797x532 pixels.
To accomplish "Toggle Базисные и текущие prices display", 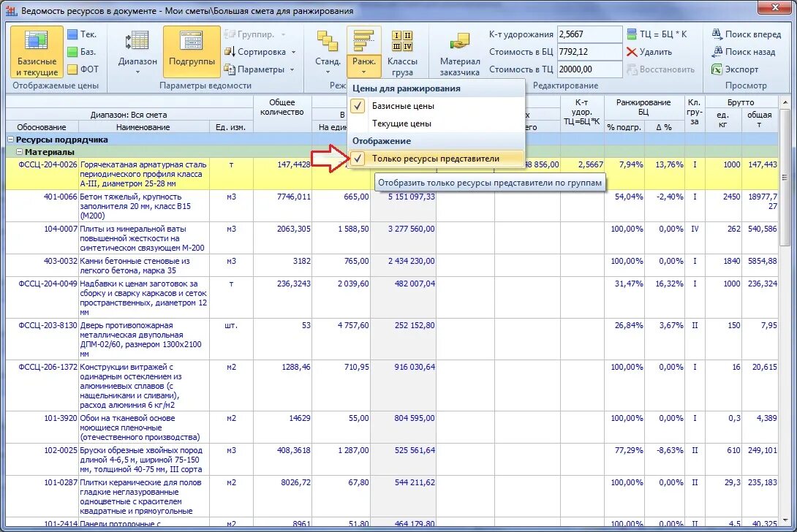I will click(x=37, y=52).
